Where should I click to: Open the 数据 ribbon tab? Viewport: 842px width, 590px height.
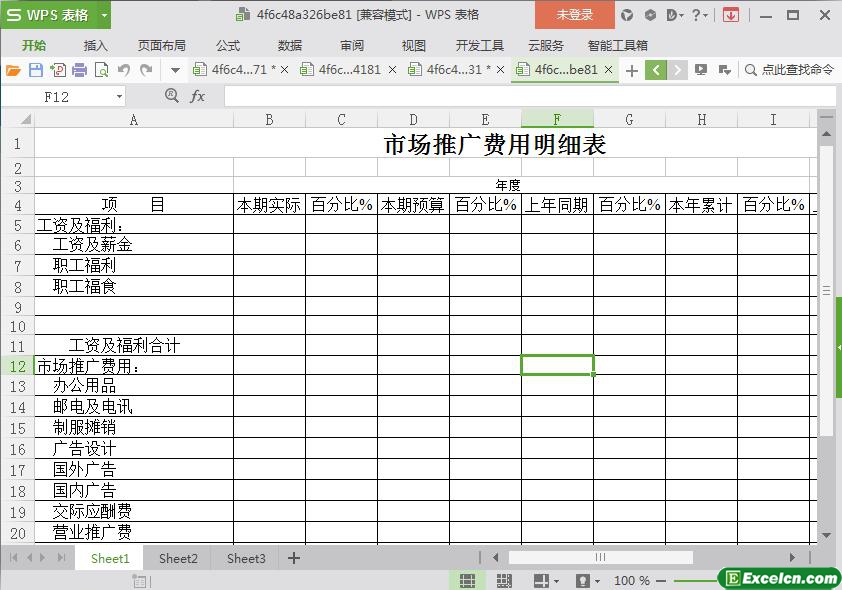(x=290, y=46)
